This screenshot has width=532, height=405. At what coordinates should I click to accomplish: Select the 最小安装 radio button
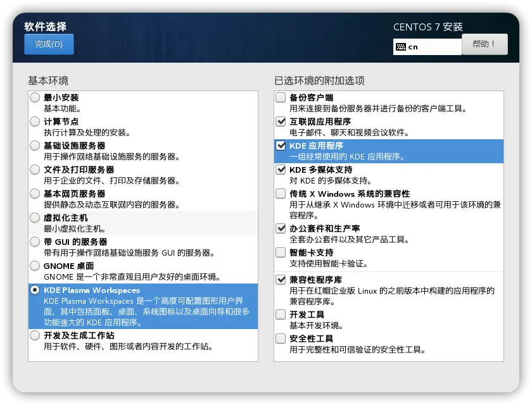35,97
